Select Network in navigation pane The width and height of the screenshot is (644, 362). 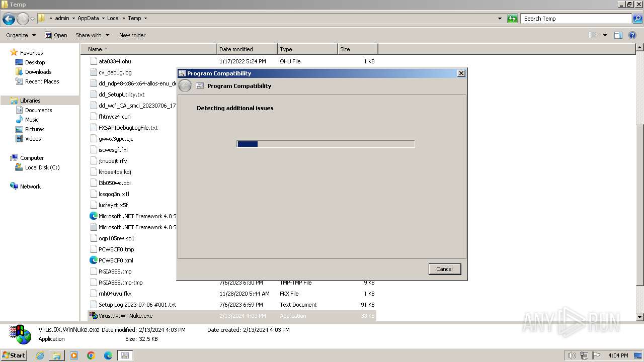pyautogui.click(x=30, y=187)
